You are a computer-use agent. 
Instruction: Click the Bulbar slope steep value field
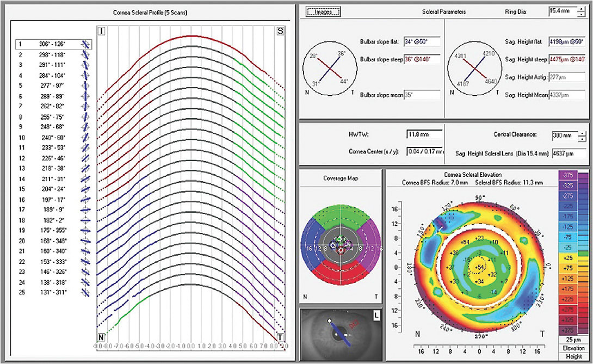422,59
